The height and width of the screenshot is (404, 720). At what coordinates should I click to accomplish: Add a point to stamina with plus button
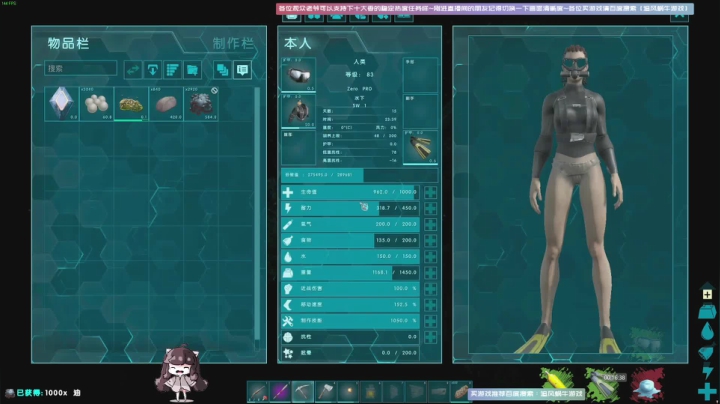pyautogui.click(x=430, y=208)
